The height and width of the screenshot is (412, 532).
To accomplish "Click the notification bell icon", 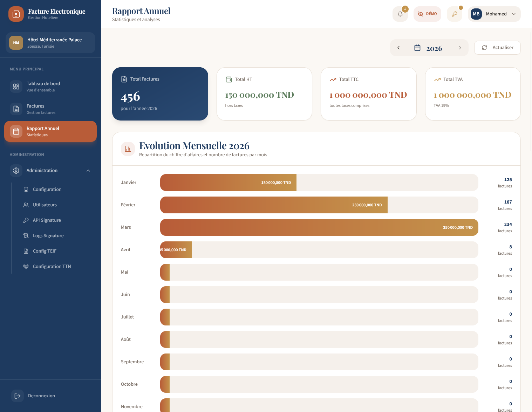I will tap(400, 14).
